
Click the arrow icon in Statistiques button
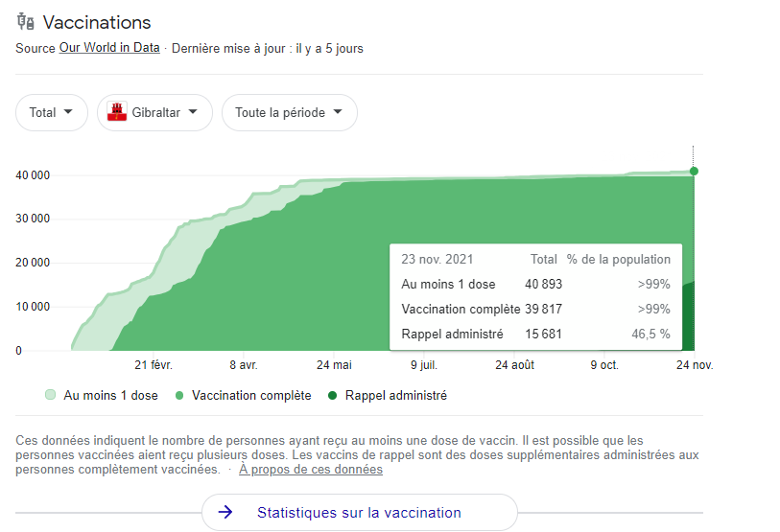(225, 512)
